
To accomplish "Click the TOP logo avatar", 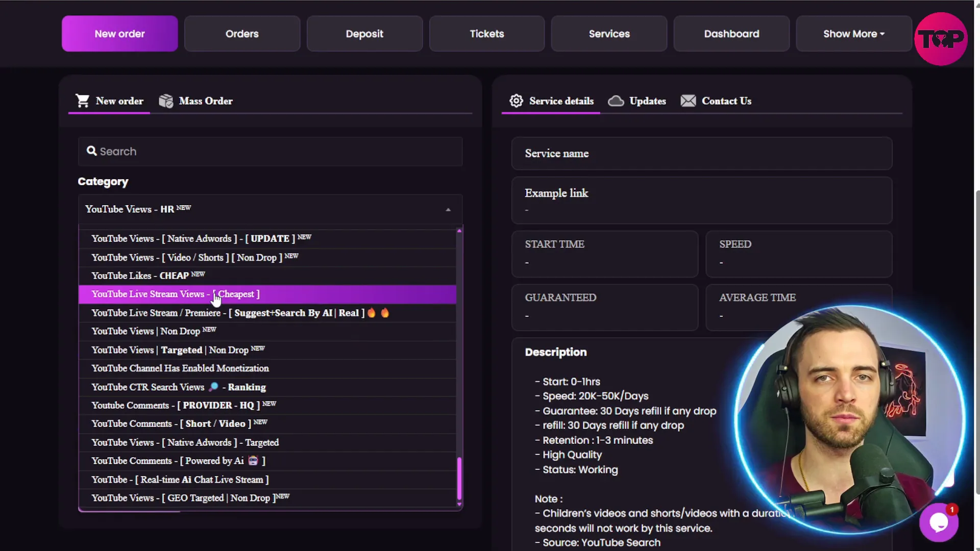I will pos(940,39).
